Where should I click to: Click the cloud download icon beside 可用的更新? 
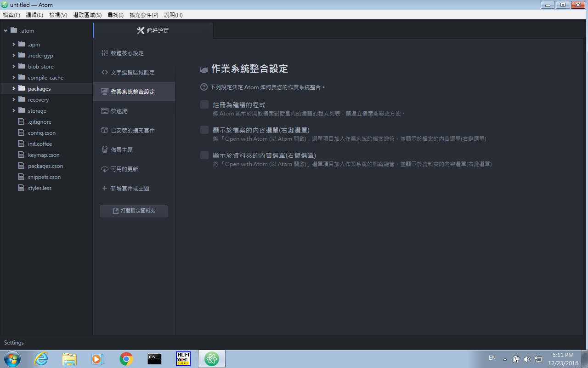click(105, 169)
